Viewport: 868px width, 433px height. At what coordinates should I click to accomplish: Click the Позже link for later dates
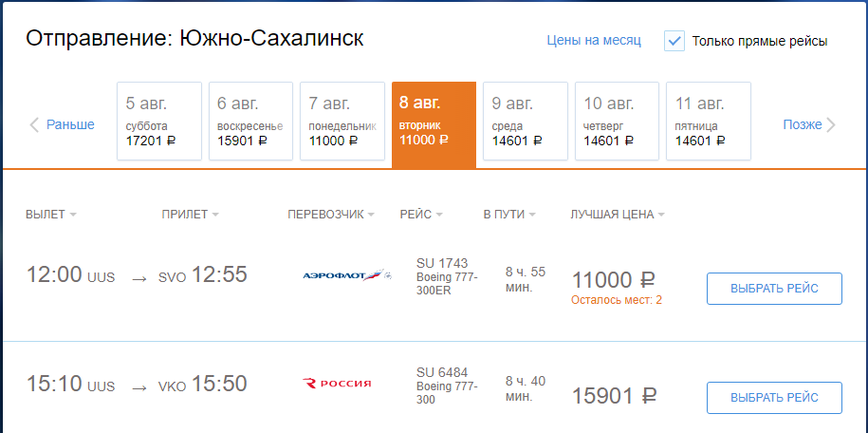(x=803, y=124)
